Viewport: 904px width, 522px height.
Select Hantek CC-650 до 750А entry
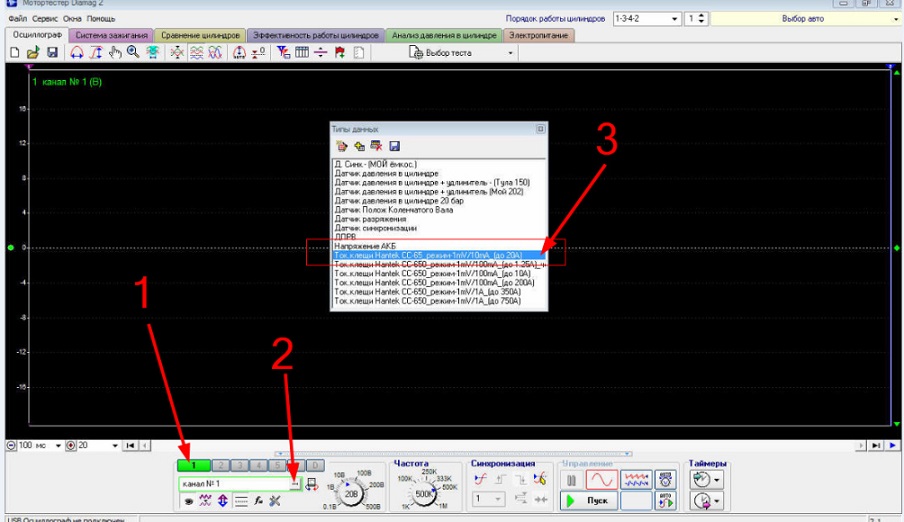click(x=427, y=301)
